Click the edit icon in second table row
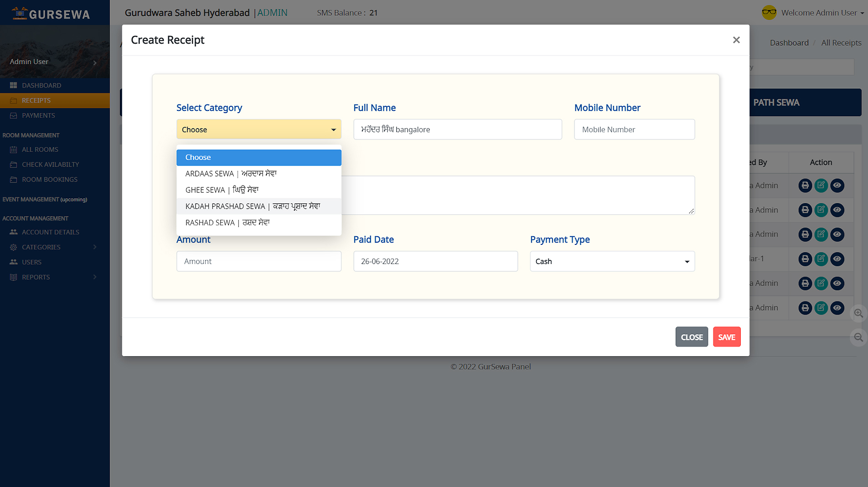This screenshot has height=487, width=868. click(x=821, y=210)
